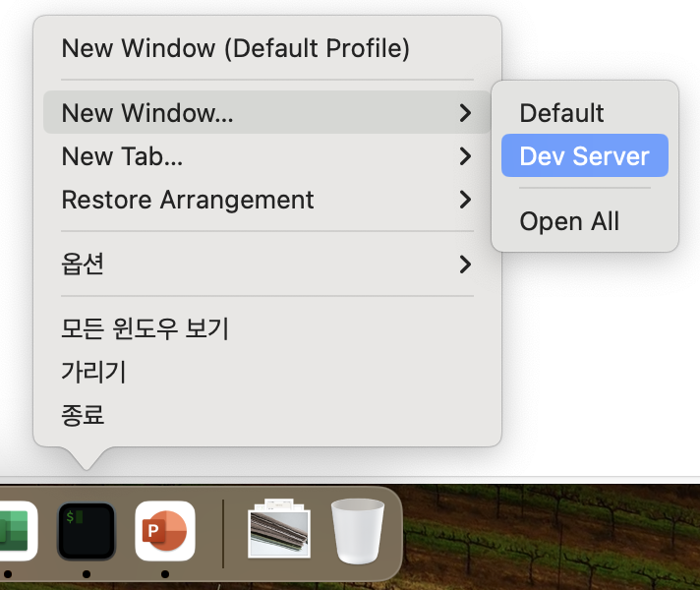Open the Downloads stack in dock
700x590 pixels.
point(279,529)
